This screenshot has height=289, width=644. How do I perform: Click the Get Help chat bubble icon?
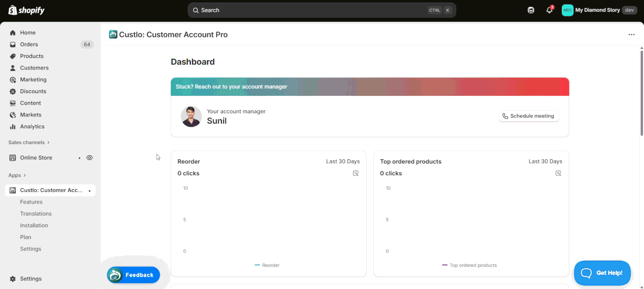(587, 273)
